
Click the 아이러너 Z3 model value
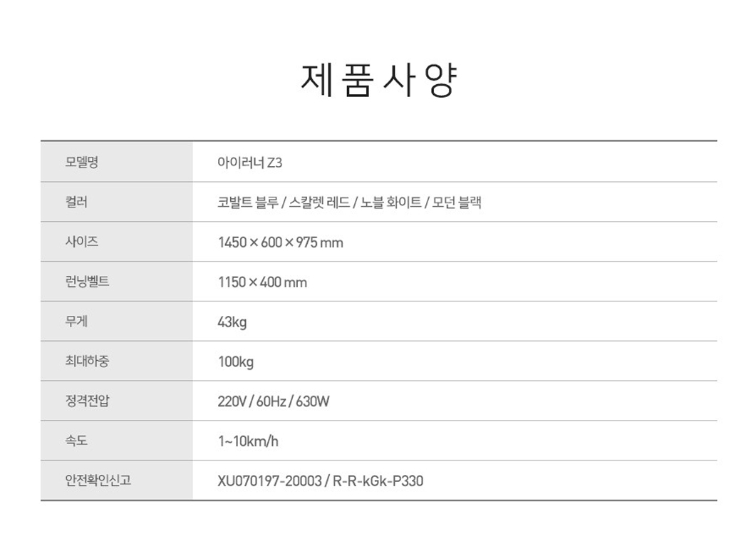[250, 163]
